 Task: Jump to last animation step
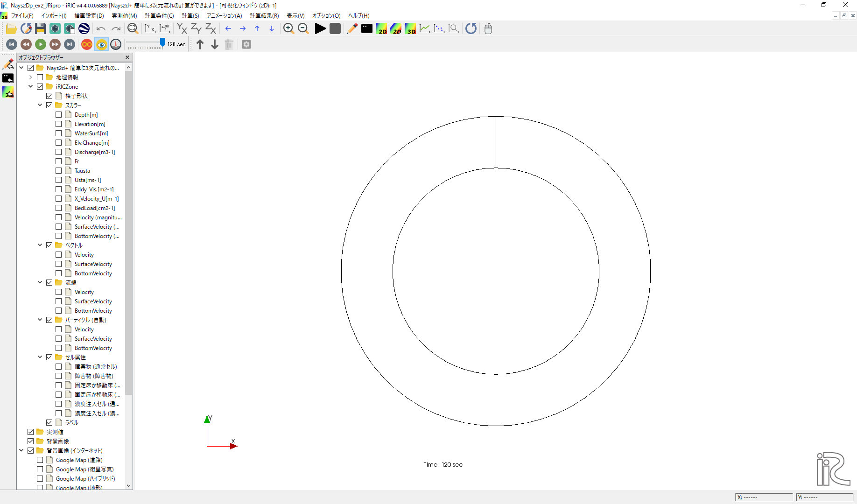(x=70, y=44)
